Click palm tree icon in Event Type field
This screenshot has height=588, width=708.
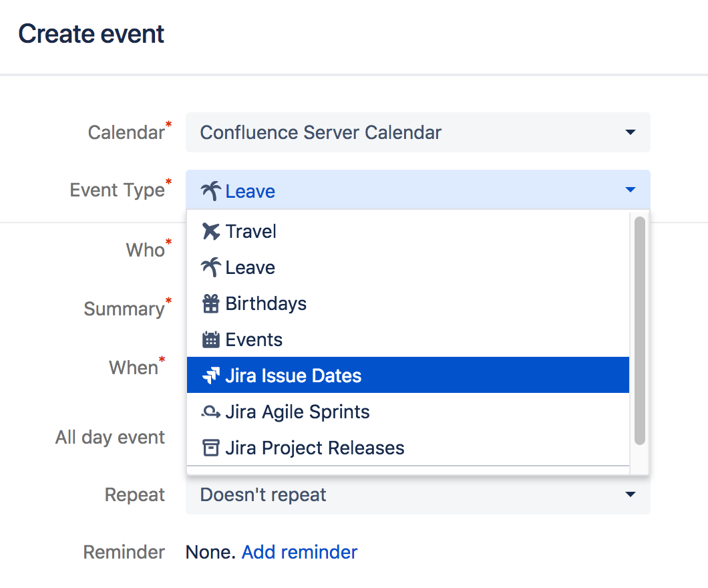coord(211,191)
